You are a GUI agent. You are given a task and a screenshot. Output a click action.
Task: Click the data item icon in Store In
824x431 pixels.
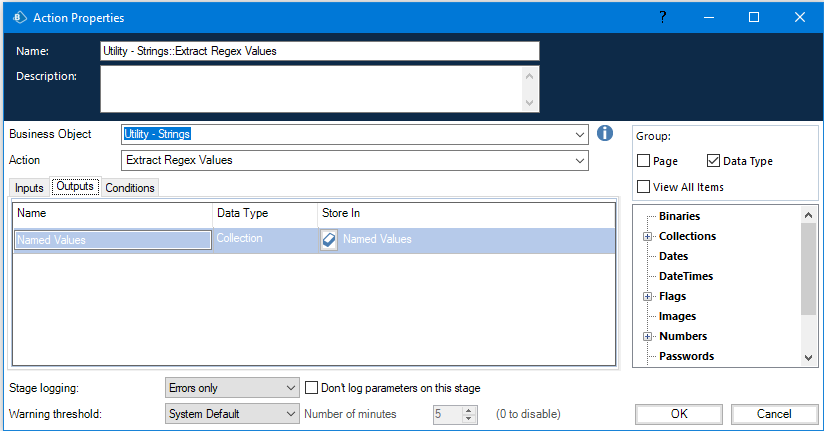329,239
